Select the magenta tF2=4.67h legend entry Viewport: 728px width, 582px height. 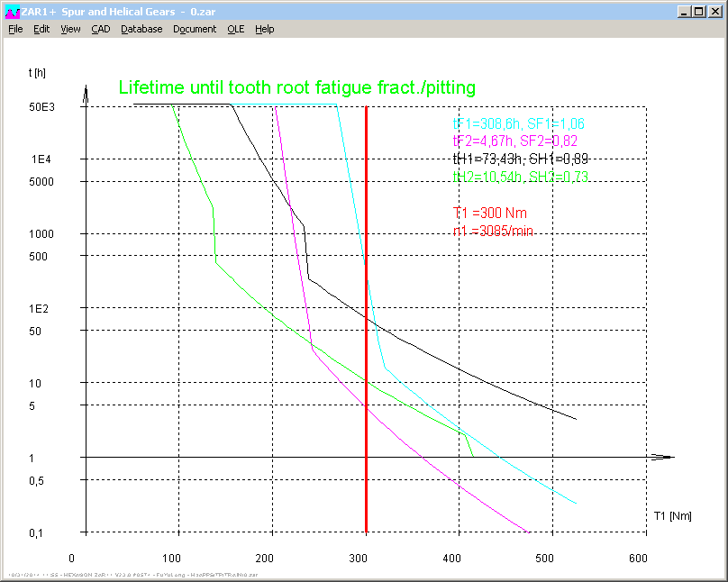(x=514, y=141)
